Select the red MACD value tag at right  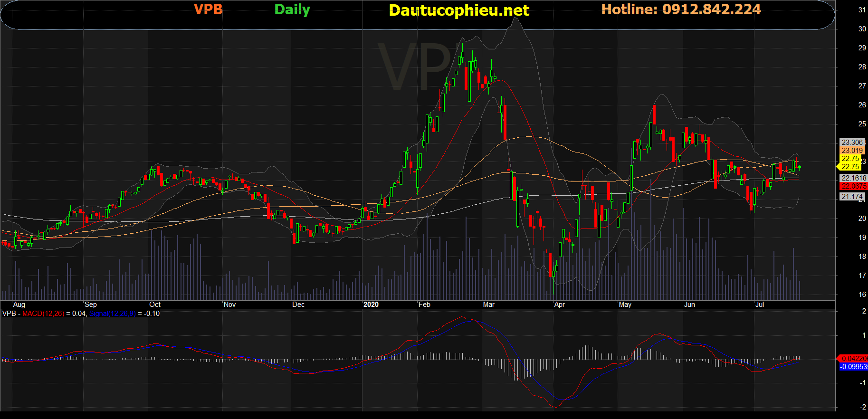[x=853, y=359]
